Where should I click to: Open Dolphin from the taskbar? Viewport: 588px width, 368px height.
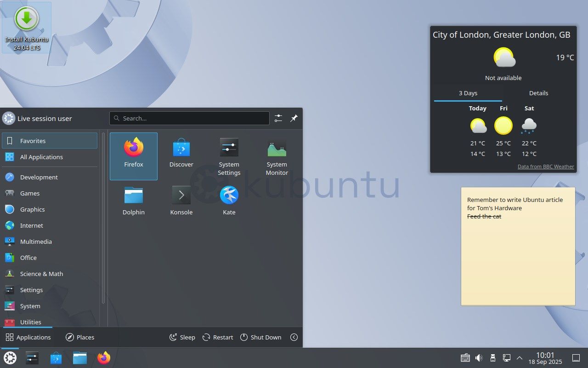point(80,358)
